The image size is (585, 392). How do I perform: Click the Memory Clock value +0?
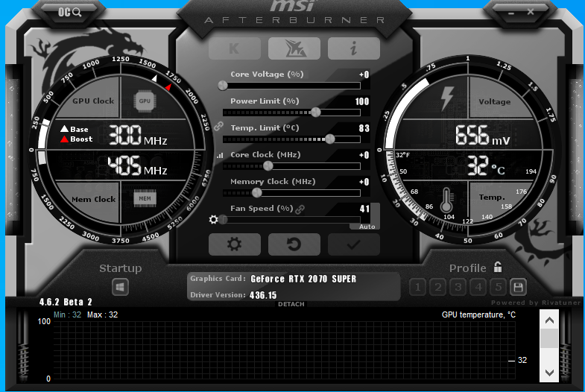click(364, 182)
